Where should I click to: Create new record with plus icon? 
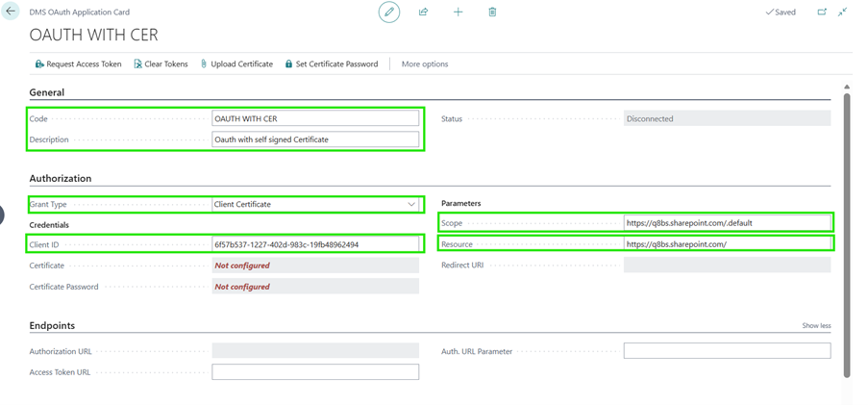tap(458, 12)
